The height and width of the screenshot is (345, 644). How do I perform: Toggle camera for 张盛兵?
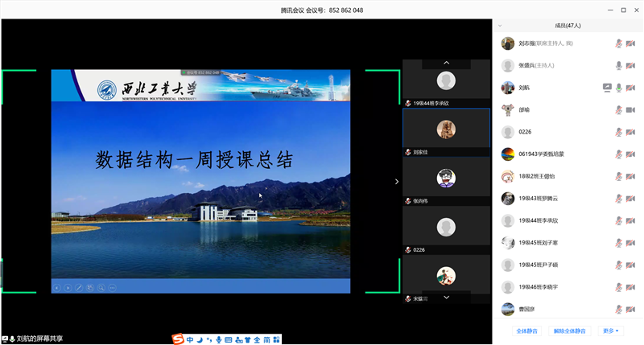point(631,66)
